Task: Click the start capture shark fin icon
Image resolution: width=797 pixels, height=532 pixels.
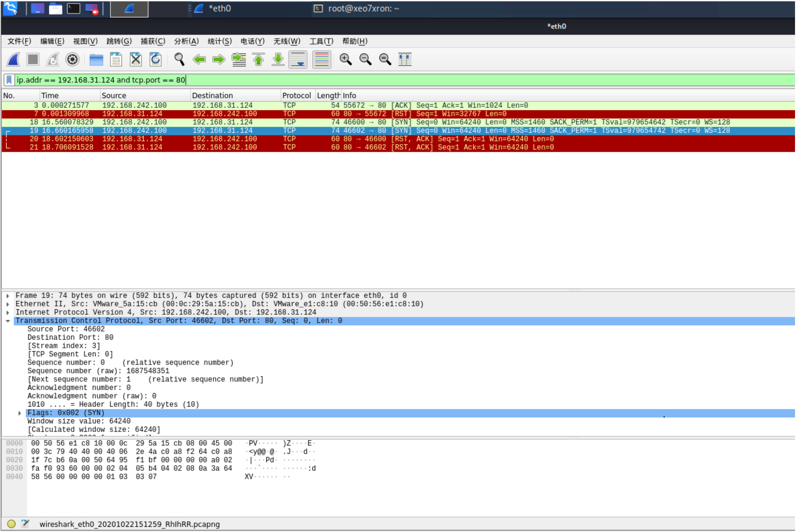Action: point(13,60)
